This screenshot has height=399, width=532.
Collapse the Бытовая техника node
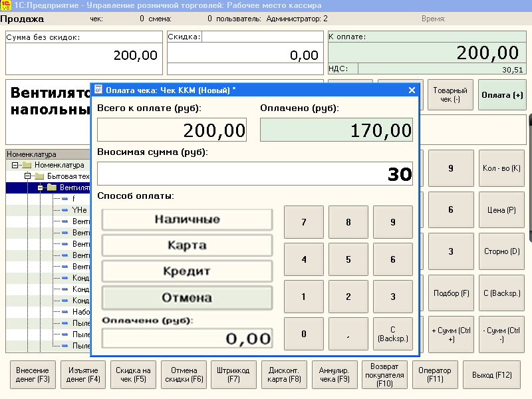click(27, 176)
